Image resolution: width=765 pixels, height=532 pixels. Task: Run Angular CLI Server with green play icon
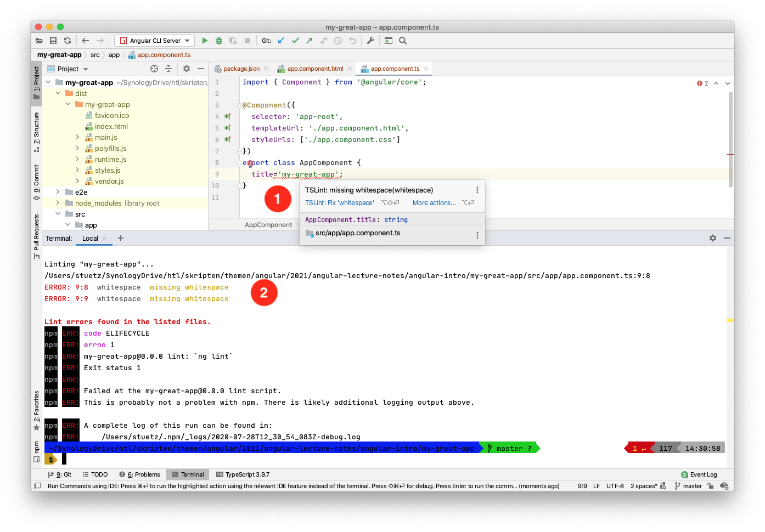205,41
